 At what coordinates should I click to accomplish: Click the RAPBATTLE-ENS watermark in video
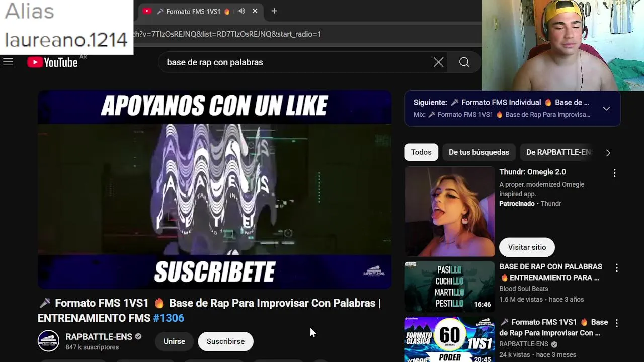pyautogui.click(x=374, y=271)
